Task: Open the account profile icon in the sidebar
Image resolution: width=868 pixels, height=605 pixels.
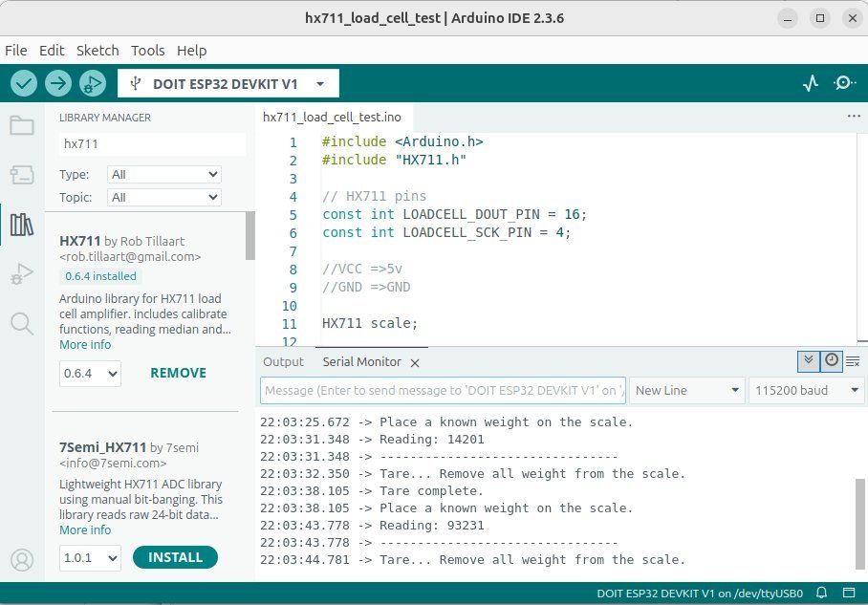Action: [22, 560]
